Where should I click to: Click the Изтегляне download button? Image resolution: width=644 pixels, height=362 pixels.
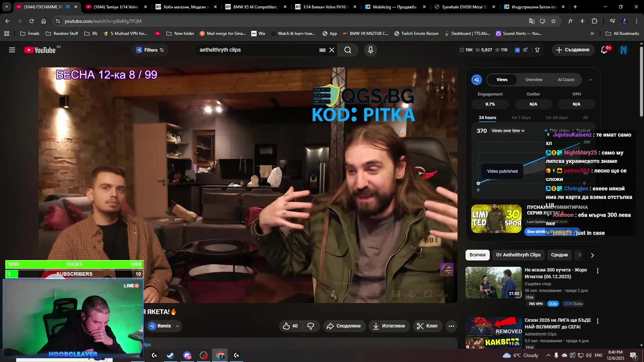tap(389, 326)
